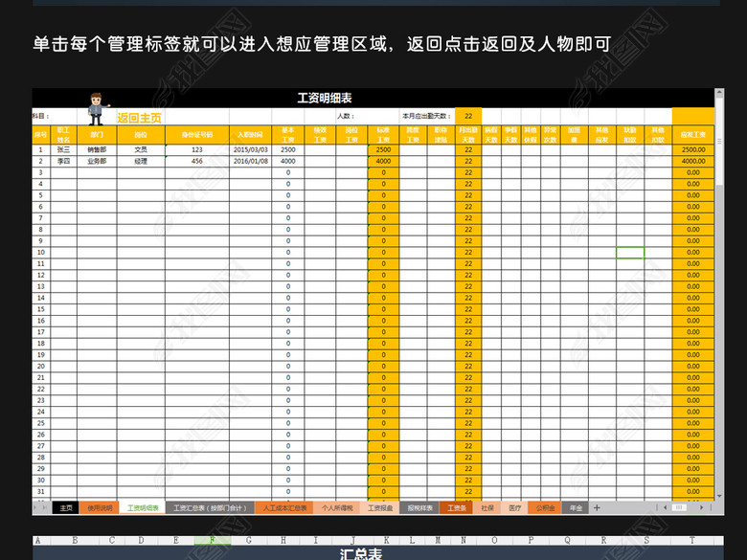The height and width of the screenshot is (560, 747).
Task: Select column T header in 汇总表
Action: 691,540
